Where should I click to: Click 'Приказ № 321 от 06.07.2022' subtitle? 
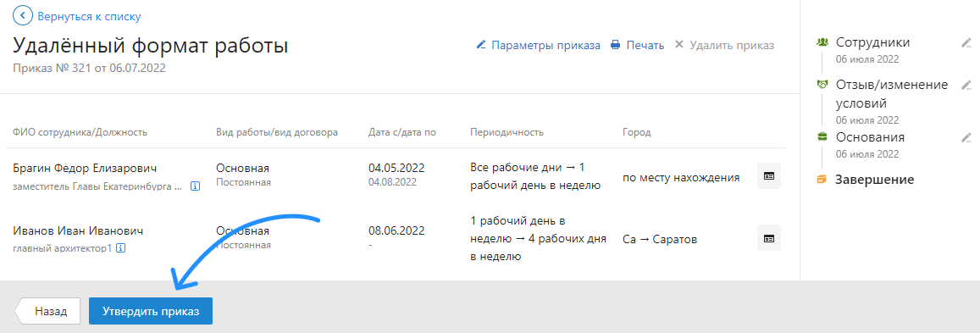click(x=90, y=68)
